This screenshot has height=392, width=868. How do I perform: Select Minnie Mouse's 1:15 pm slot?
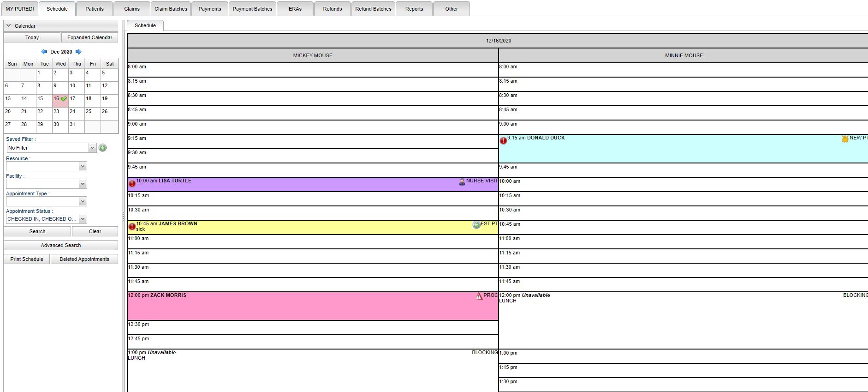pos(683,370)
